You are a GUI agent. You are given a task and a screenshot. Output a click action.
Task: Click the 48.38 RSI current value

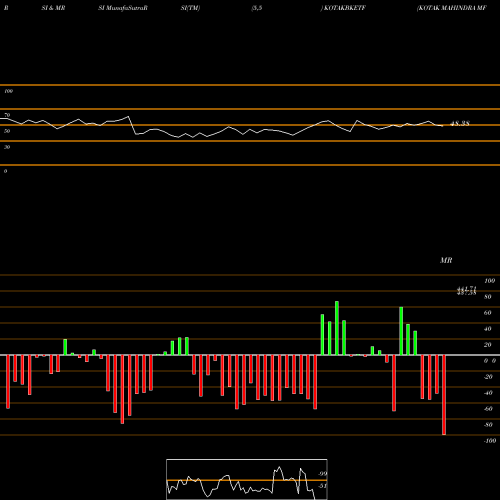coord(460,124)
